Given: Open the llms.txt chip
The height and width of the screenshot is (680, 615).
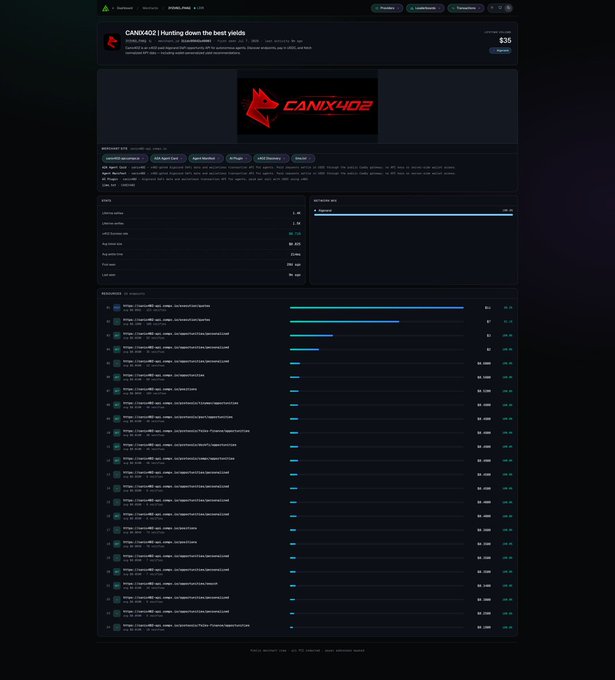Looking at the screenshot, I should click(303, 159).
